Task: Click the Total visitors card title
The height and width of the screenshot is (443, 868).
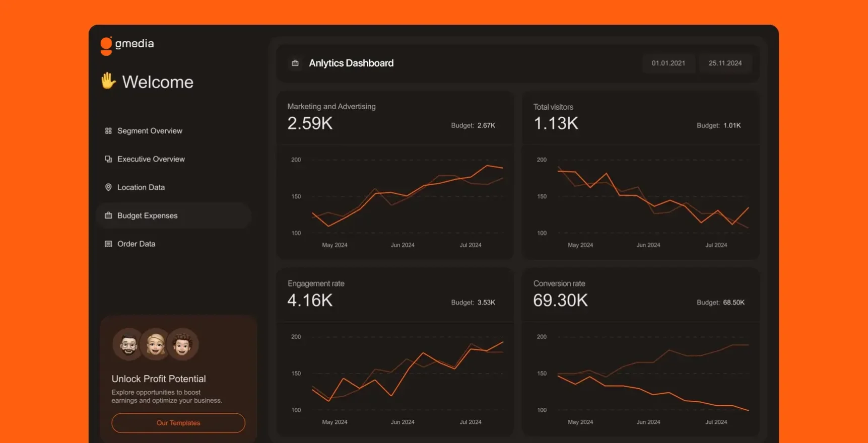Action: [x=553, y=107]
